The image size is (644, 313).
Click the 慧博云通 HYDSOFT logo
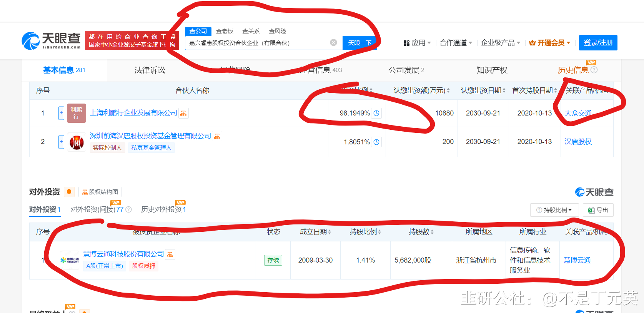pyautogui.click(x=70, y=260)
